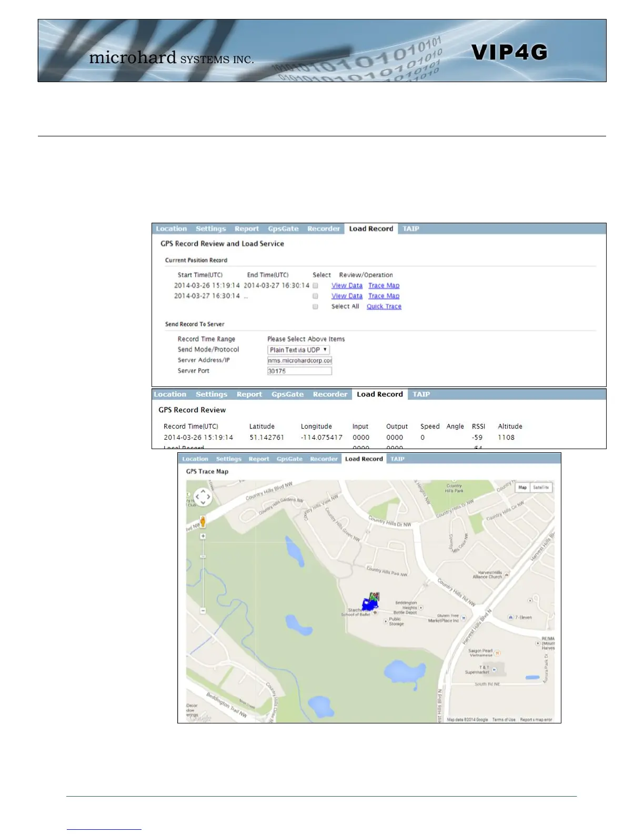Click the Harvest Hills Alliance Church marker
Screen dimensions: 644x834
[506, 575]
